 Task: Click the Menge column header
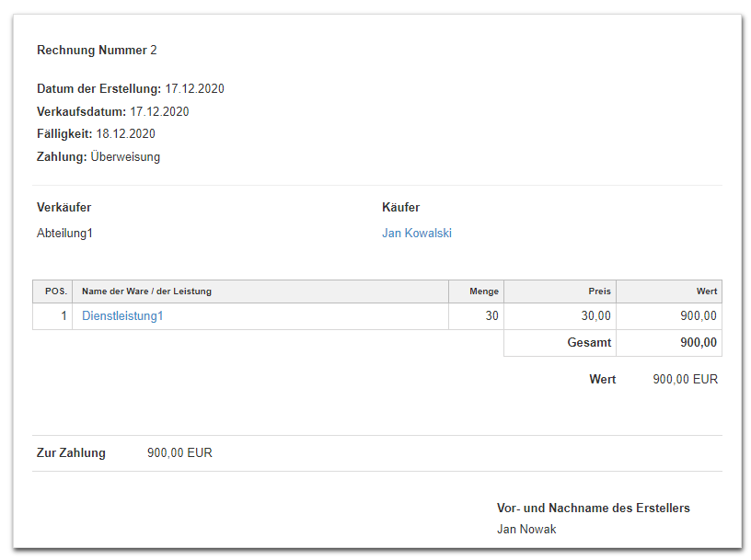tap(483, 291)
